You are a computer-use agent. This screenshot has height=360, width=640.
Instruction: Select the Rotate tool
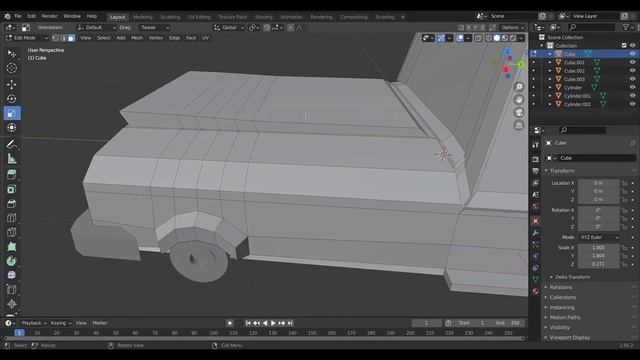click(x=11, y=99)
